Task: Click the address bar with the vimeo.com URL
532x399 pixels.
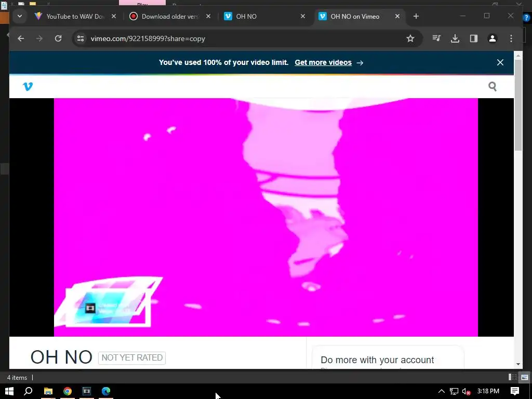Action: click(x=247, y=38)
